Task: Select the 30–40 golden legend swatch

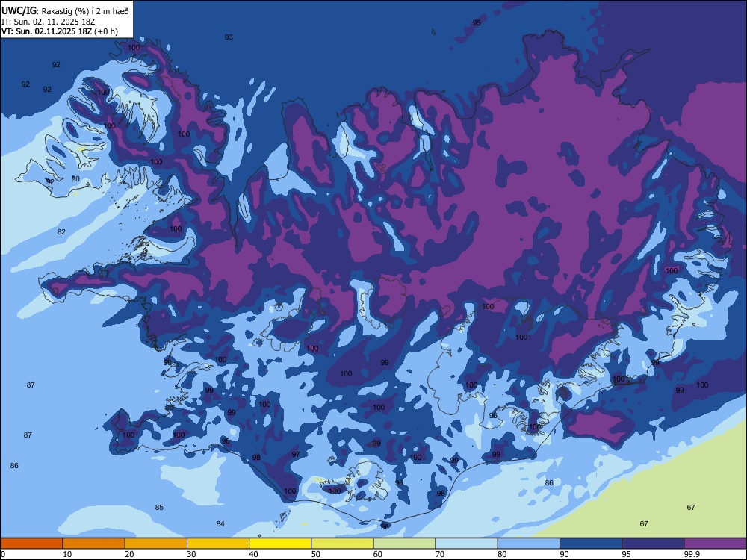Action: pyautogui.click(x=218, y=544)
